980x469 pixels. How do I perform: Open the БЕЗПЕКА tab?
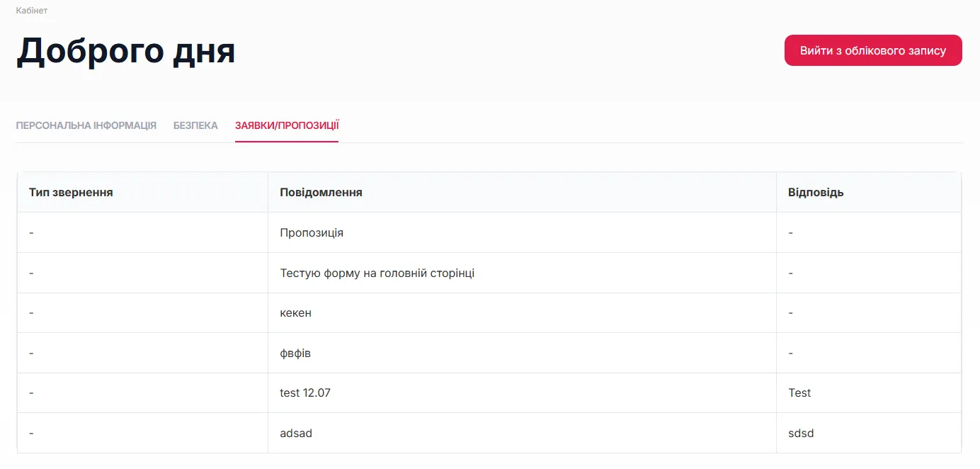[195, 125]
